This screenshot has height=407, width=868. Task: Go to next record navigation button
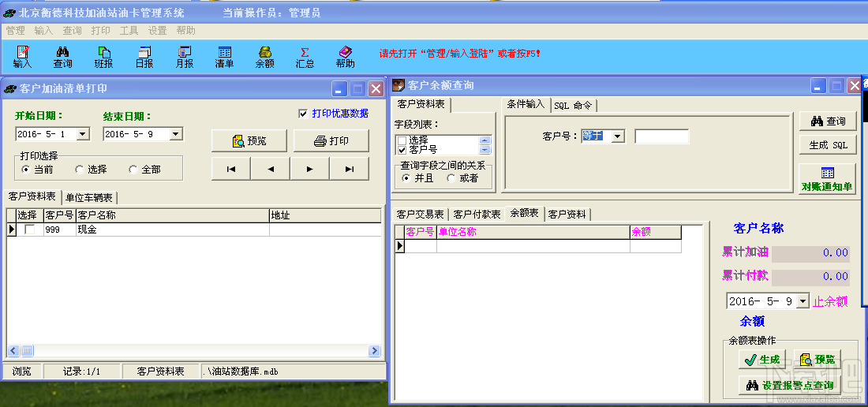click(x=309, y=170)
